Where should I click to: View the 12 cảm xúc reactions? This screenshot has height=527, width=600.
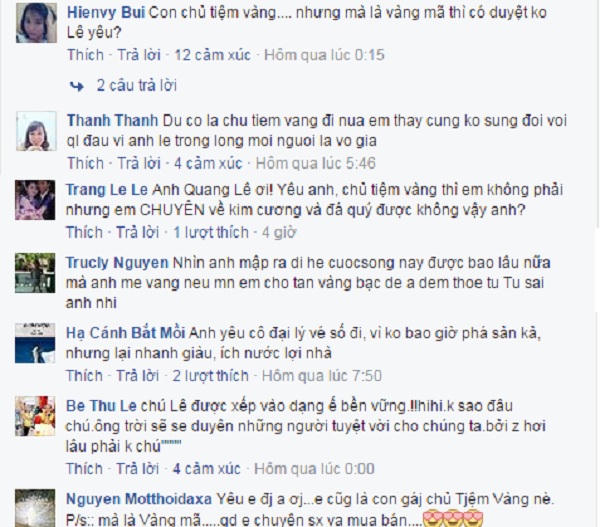[x=212, y=55]
